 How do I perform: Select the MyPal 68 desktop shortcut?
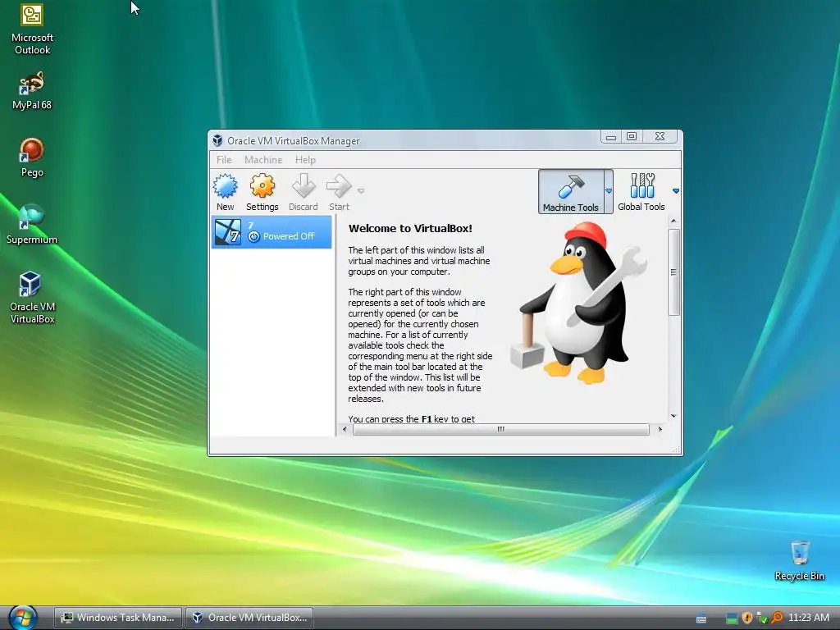32,90
